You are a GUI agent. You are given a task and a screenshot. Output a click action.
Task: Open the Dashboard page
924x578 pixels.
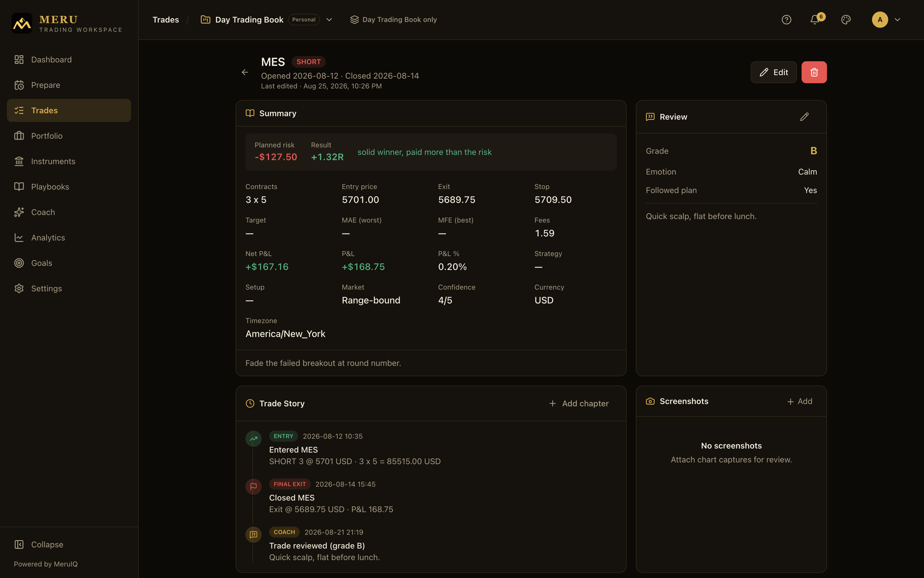[69, 60]
